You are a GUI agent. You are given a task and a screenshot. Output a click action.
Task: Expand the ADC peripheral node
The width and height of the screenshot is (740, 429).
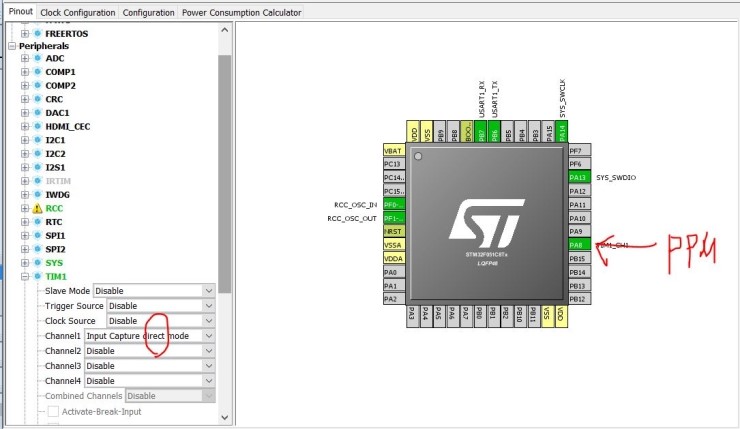[25, 58]
